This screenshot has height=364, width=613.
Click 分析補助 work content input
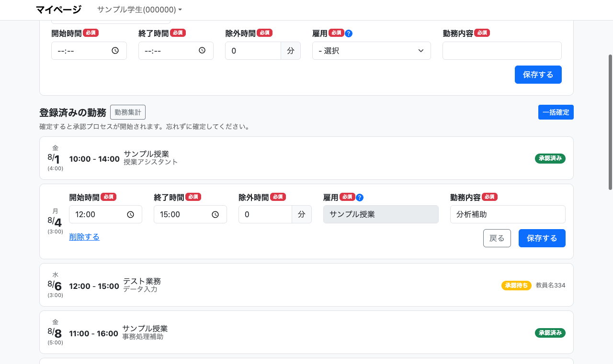[508, 214]
